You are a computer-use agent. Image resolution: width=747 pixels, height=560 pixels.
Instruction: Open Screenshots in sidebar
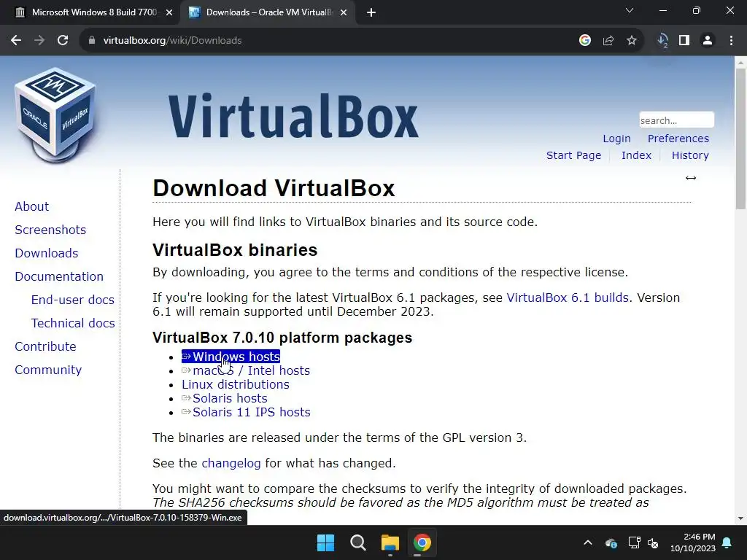[50, 230]
